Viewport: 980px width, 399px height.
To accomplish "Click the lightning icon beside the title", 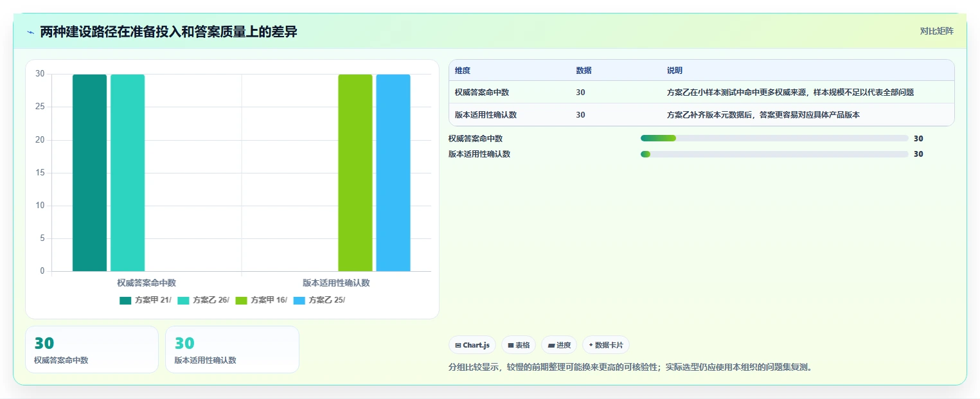I will pos(30,32).
